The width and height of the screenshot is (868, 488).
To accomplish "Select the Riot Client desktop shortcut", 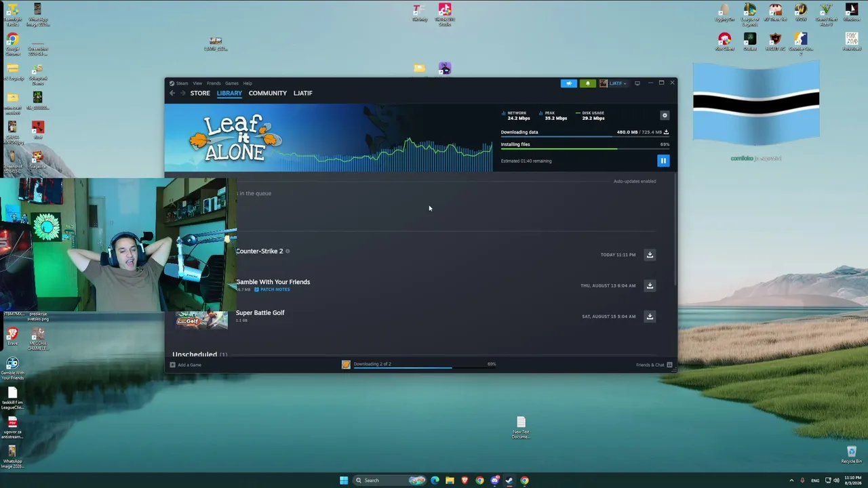I will [724, 42].
